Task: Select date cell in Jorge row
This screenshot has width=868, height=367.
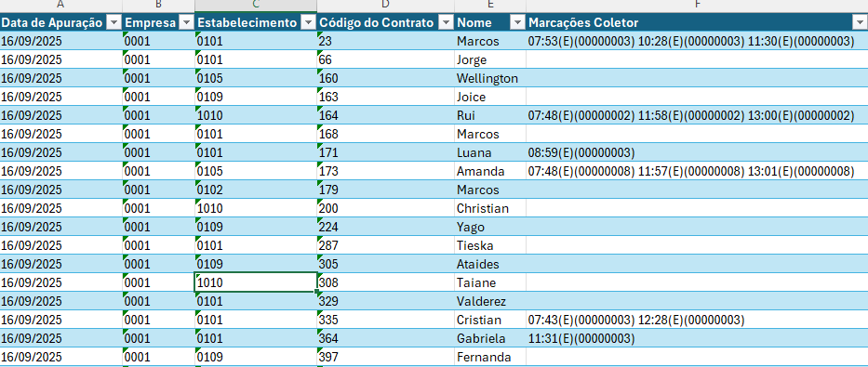Action: [x=60, y=59]
